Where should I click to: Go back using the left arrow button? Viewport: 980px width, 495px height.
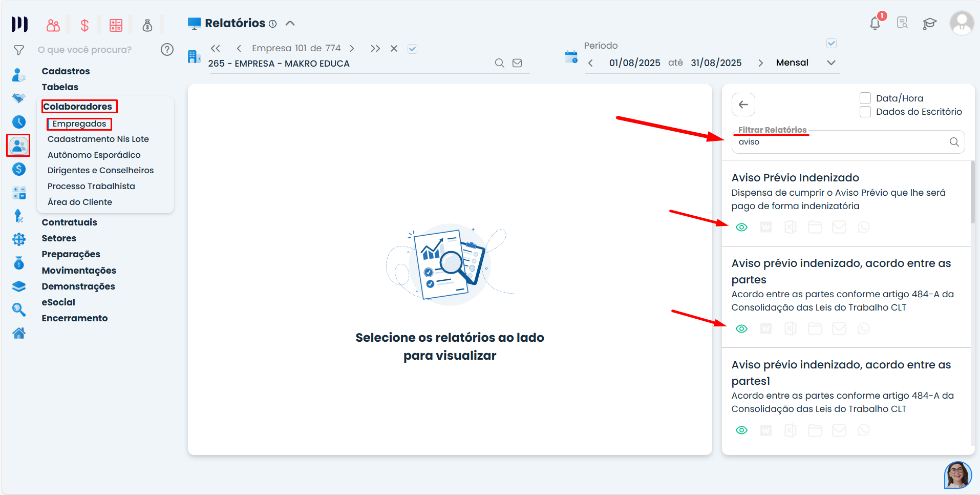[743, 105]
